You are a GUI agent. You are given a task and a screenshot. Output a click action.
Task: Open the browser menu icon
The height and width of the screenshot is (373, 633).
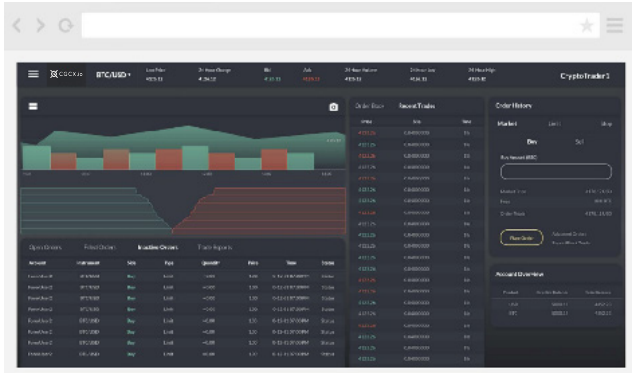(614, 25)
